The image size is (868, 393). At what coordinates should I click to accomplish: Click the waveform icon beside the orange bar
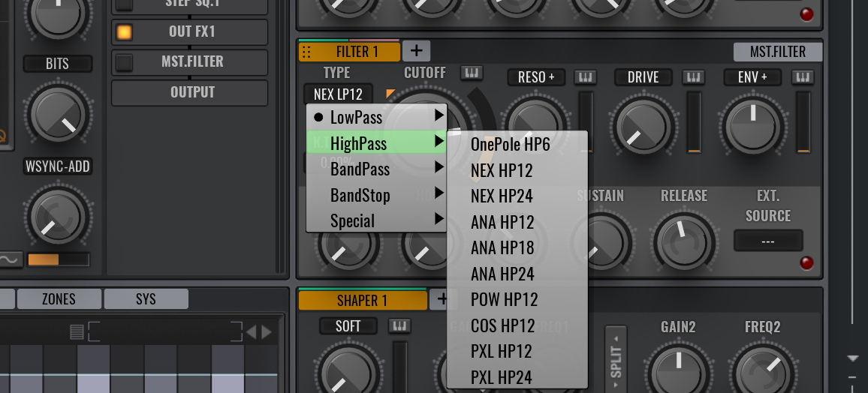(11, 259)
